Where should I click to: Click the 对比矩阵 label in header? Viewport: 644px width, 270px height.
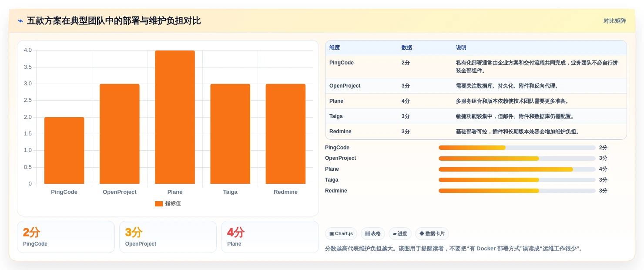(x=614, y=21)
